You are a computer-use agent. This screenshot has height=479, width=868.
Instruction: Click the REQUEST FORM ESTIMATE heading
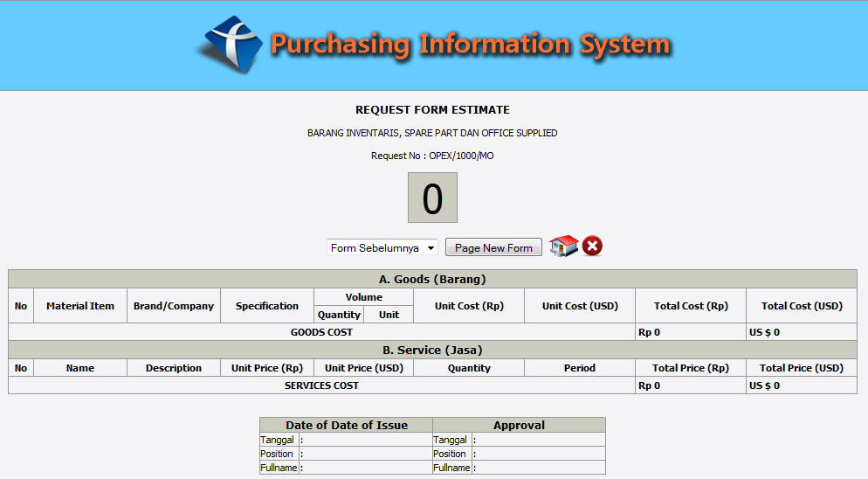432,110
